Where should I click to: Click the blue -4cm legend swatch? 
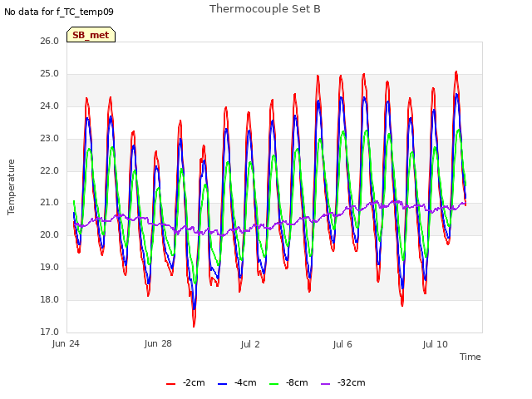pyautogui.click(x=222, y=384)
